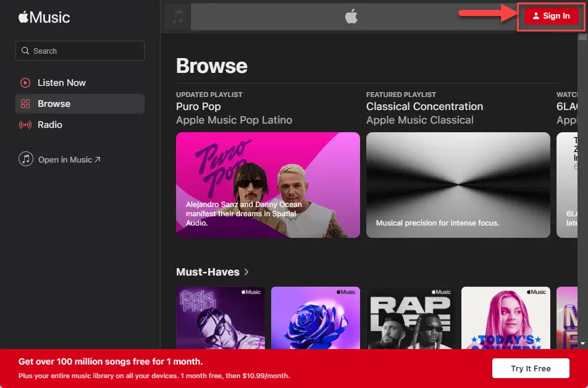Screen dimensions: 588x388
Task: Click the music note album placeholder
Action: point(177,17)
